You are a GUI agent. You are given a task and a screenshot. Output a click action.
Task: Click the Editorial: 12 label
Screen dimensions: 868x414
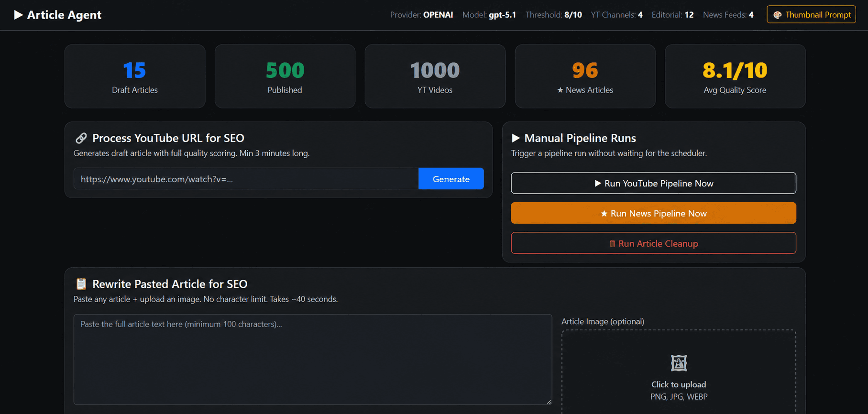click(672, 15)
